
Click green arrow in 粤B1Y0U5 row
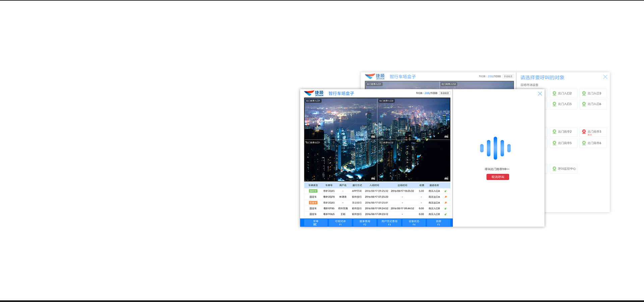(x=445, y=214)
